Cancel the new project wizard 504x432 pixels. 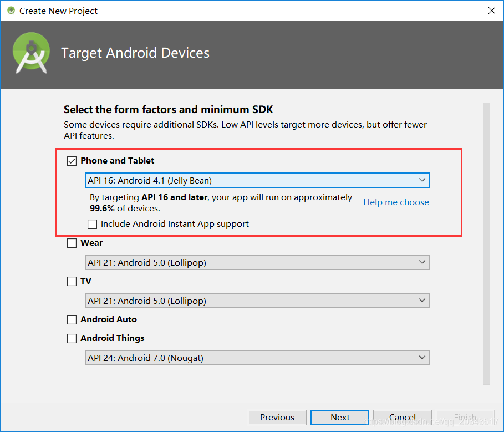403,418
